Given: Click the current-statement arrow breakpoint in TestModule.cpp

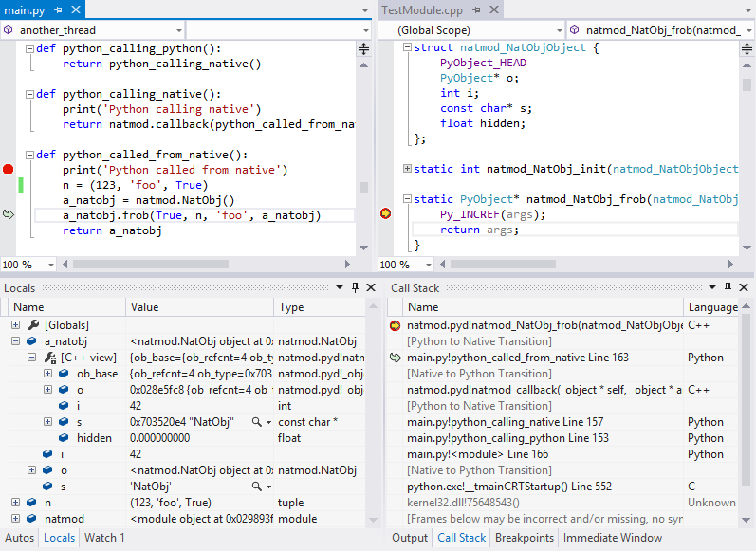Looking at the screenshot, I should pos(386,214).
